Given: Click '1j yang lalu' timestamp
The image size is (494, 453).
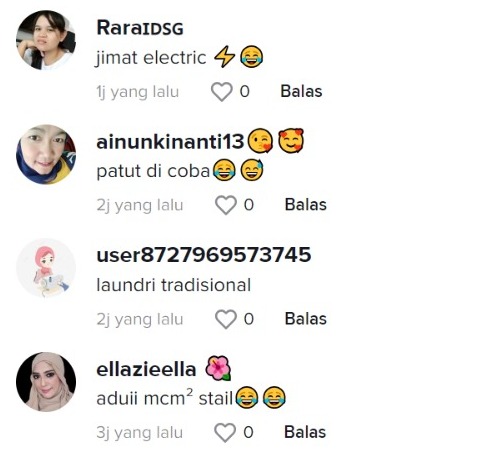Looking at the screenshot, I should coord(138,92).
